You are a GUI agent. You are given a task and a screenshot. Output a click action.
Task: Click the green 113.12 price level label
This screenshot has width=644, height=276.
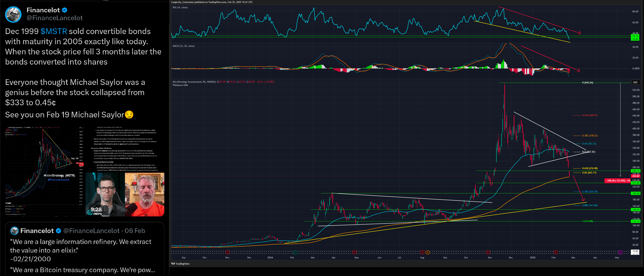click(636, 221)
